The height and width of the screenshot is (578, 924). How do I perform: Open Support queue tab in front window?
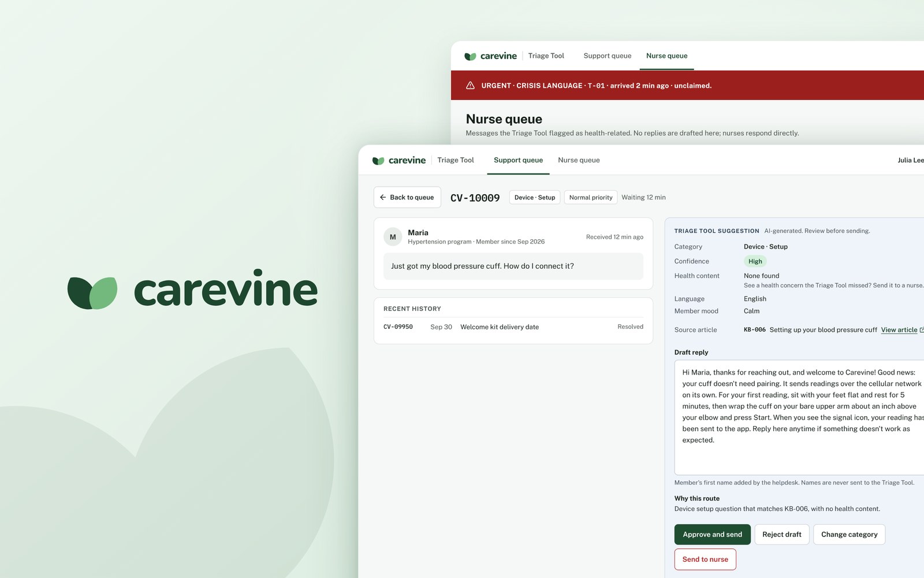pos(518,160)
